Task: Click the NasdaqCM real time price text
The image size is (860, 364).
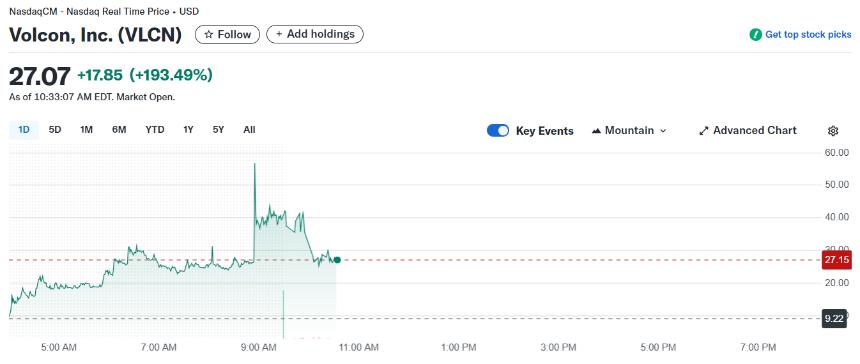Action: (x=104, y=11)
